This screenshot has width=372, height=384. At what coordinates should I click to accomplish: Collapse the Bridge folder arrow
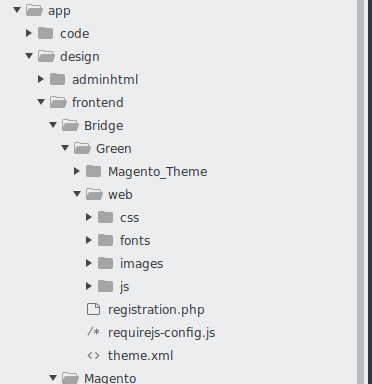(x=53, y=125)
